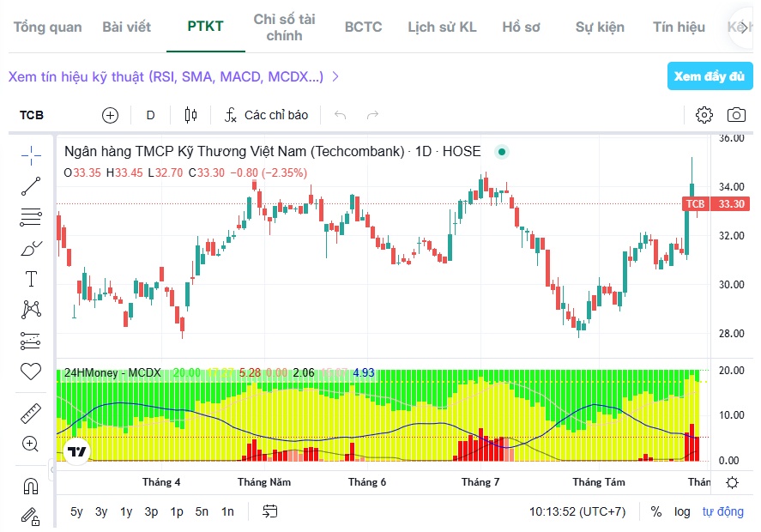The image size is (761, 532).
Task: Select the zoom in magnifier tool
Action: coord(30,444)
